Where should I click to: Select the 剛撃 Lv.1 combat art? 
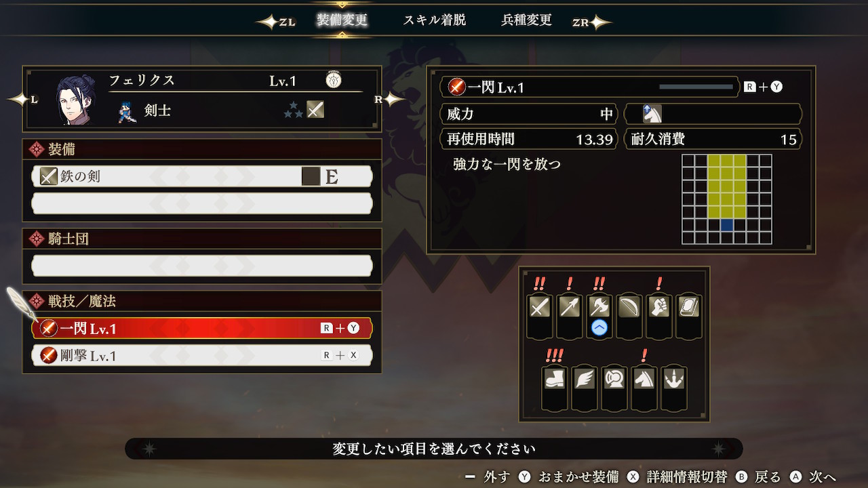[x=202, y=355]
